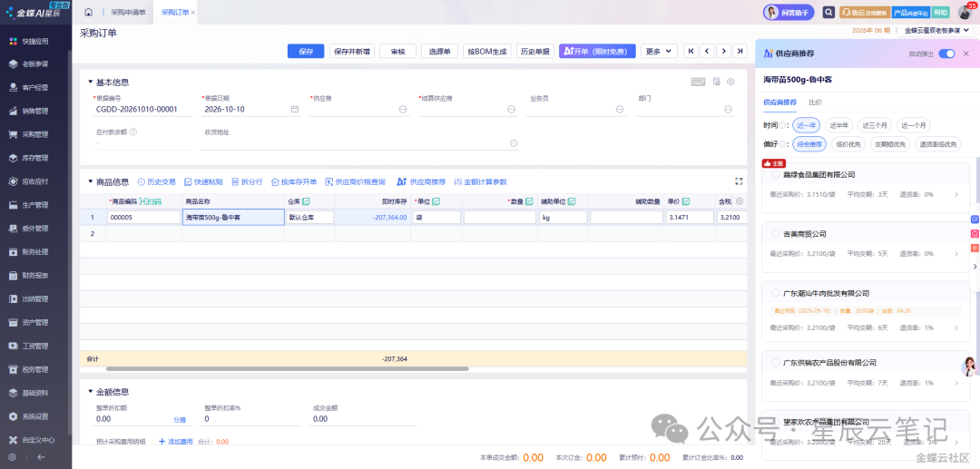Open the 部门 selector
This screenshot has width=980, height=469.
coord(729,109)
